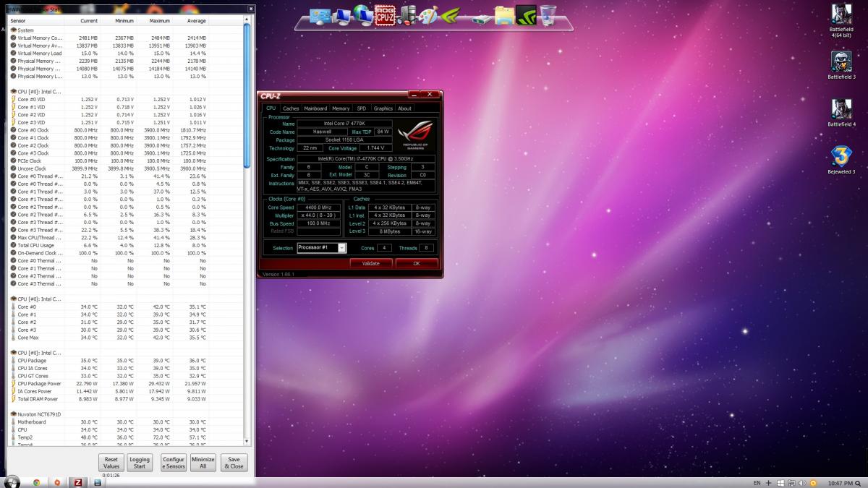Select the Core Max temperature row
868x488 pixels.
127,338
